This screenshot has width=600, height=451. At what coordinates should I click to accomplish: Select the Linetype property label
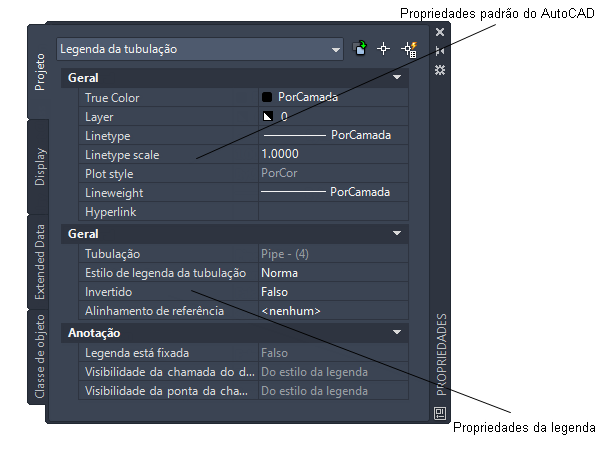[108, 136]
